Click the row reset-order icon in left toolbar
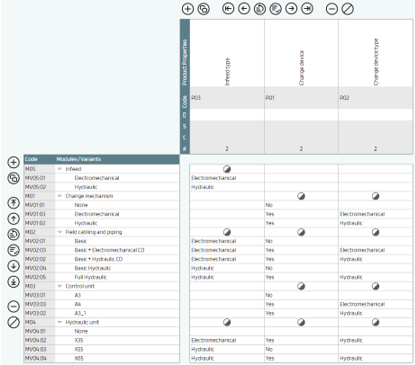Viewport: 415px width, 365px height. [13, 234]
